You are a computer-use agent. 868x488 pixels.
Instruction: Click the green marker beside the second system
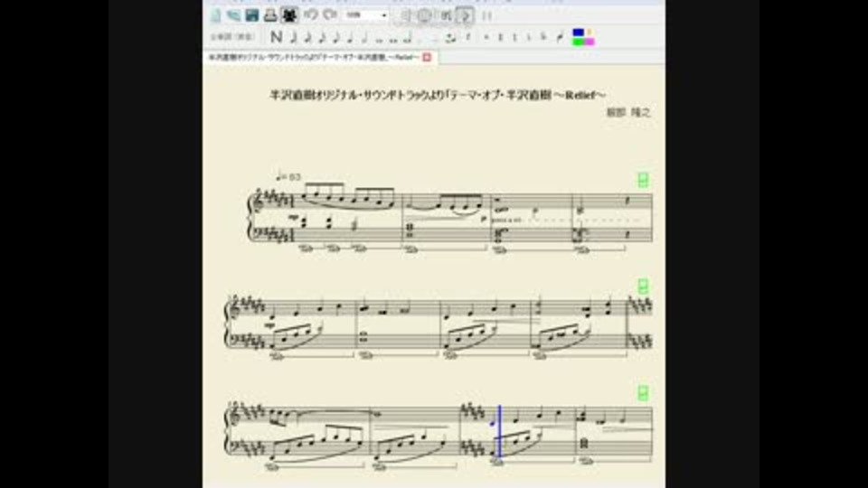pyautogui.click(x=643, y=286)
